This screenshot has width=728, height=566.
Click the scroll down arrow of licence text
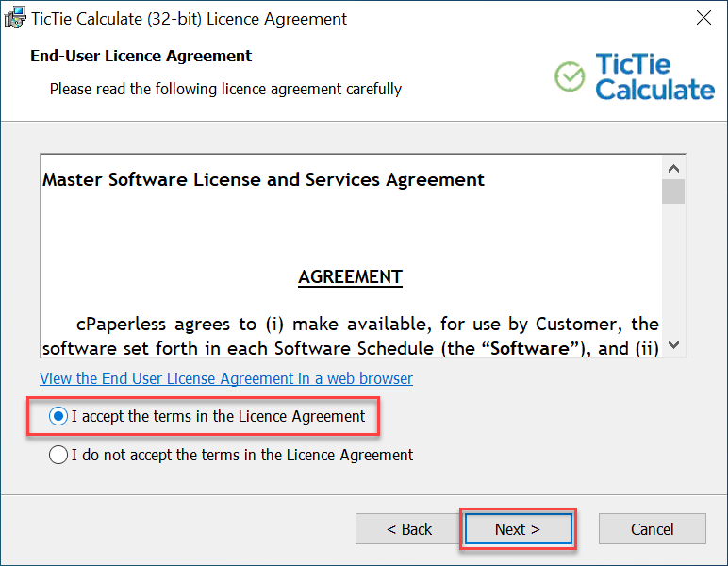click(673, 344)
